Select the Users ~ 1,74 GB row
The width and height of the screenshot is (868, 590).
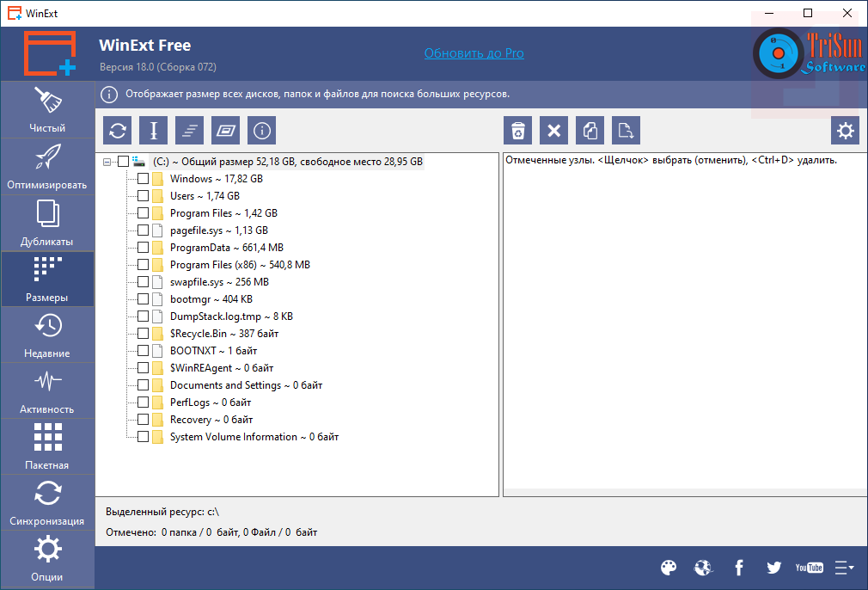(x=205, y=195)
